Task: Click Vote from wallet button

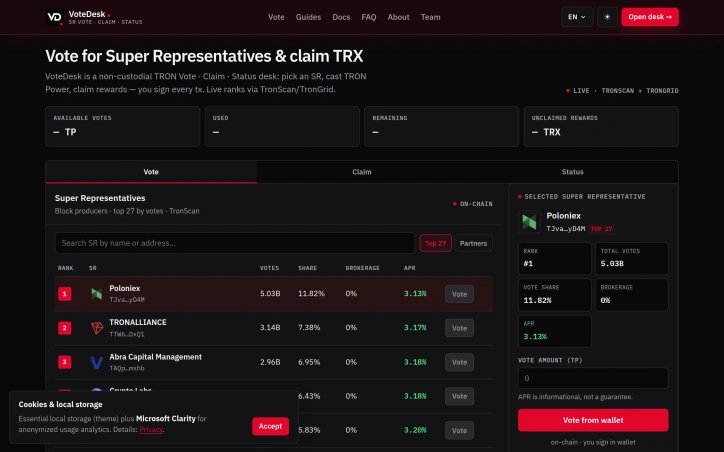Action: pos(593,420)
